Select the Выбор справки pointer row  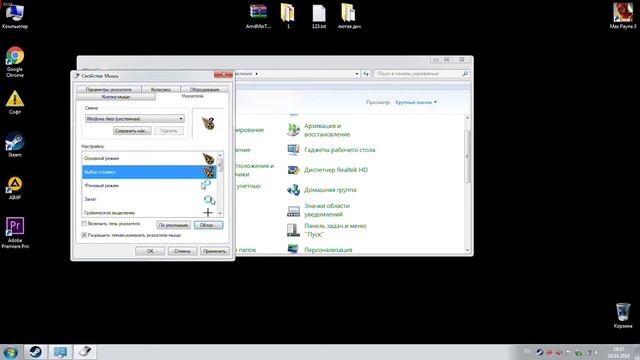tap(149, 172)
